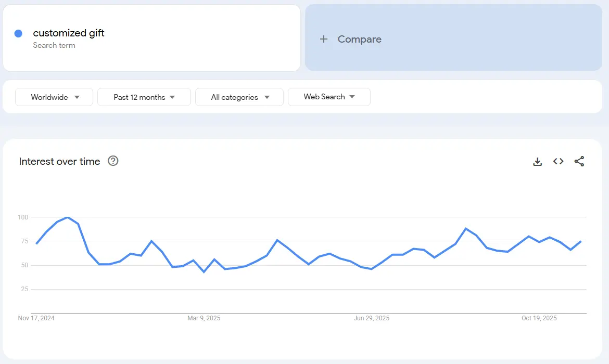Open the All categories filter
This screenshot has height=364, width=609.
tap(239, 97)
